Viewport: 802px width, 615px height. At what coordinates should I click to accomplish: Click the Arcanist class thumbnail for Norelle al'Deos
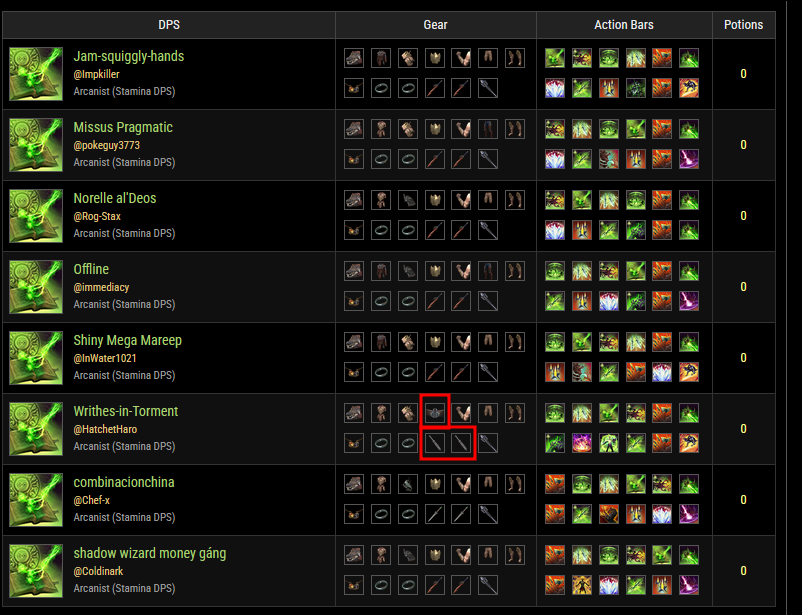[36, 216]
